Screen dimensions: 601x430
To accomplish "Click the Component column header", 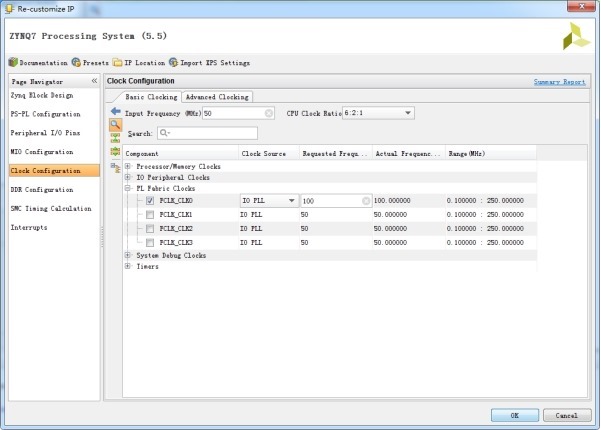I will (181, 153).
